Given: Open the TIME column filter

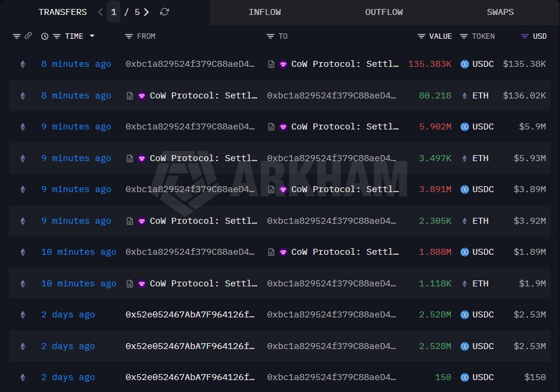Looking at the screenshot, I should point(57,36).
